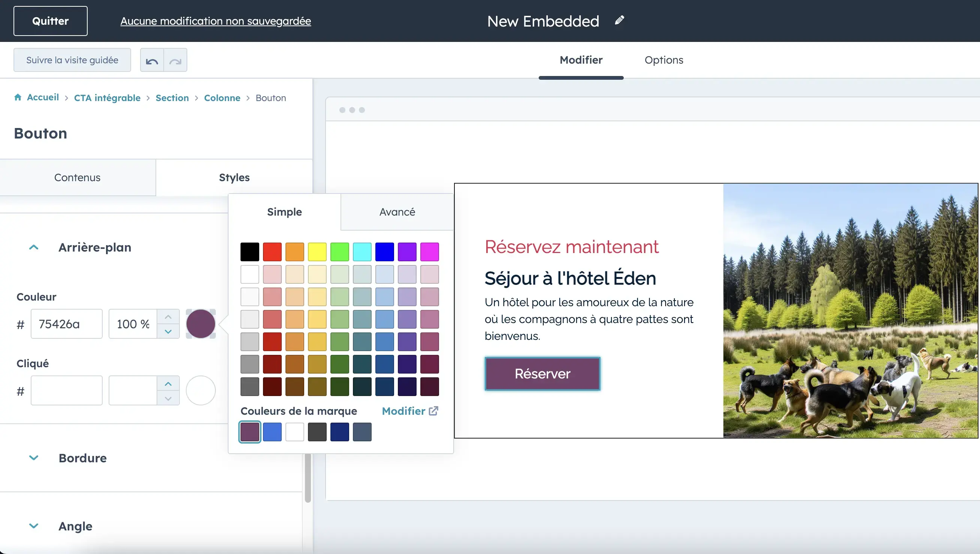Image resolution: width=980 pixels, height=554 pixels.
Task: Click the home/Accueil breadcrumb icon
Action: pos(17,97)
